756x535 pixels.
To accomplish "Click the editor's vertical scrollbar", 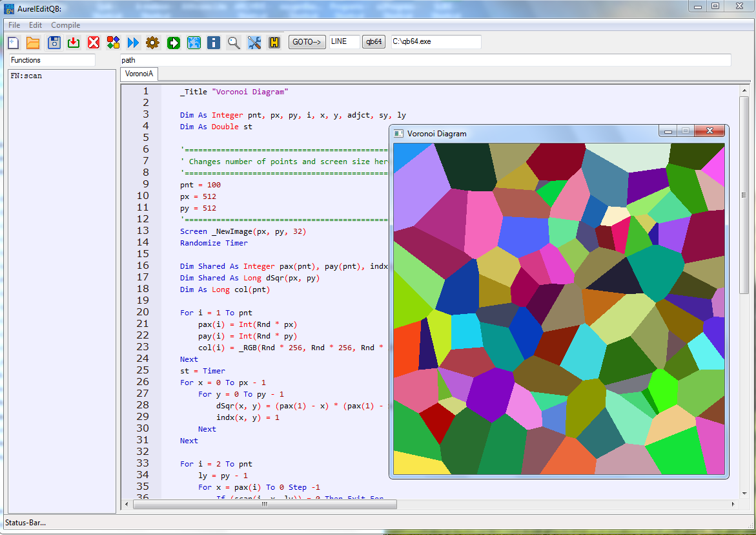I will click(x=744, y=194).
